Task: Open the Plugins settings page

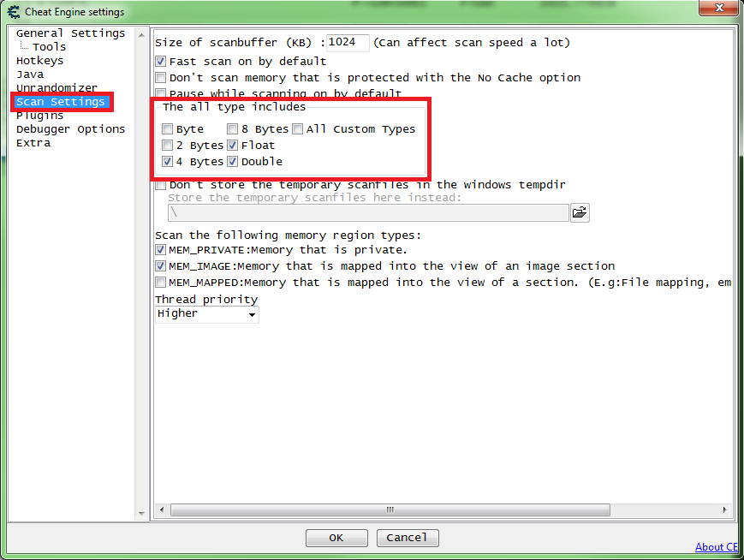Action: pyautogui.click(x=40, y=116)
